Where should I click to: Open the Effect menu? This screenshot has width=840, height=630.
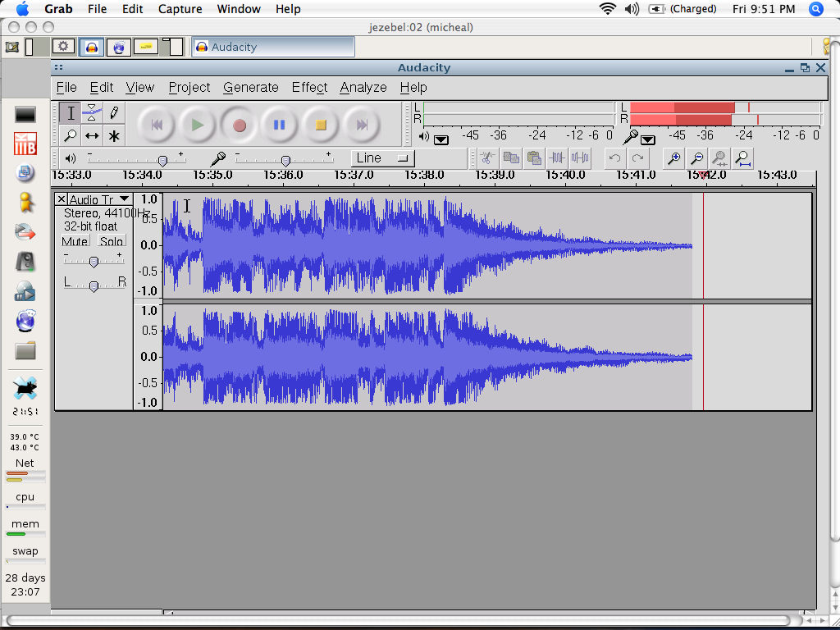[x=309, y=87]
